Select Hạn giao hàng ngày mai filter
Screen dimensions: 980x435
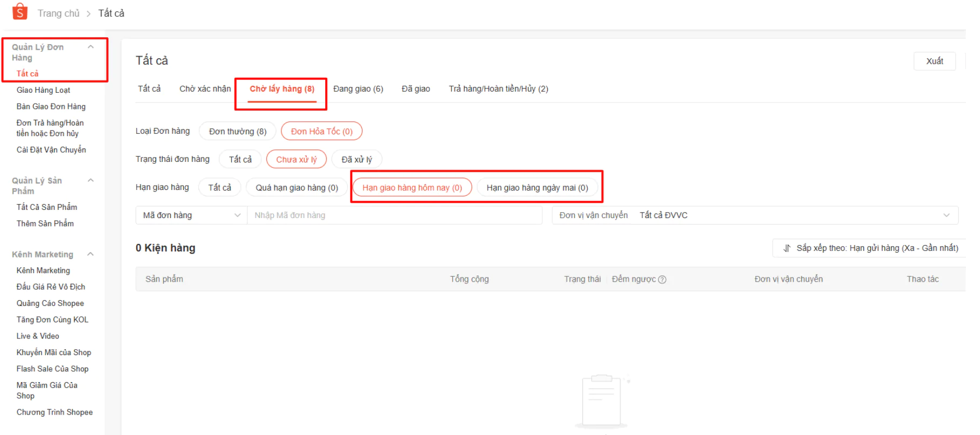536,188
